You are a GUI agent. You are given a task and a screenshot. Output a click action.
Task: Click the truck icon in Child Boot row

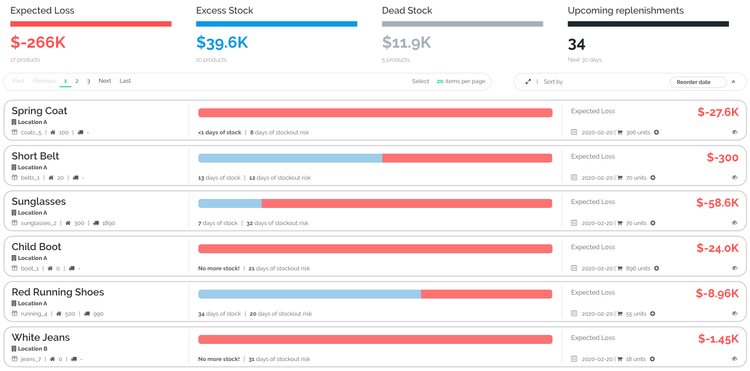pos(72,269)
